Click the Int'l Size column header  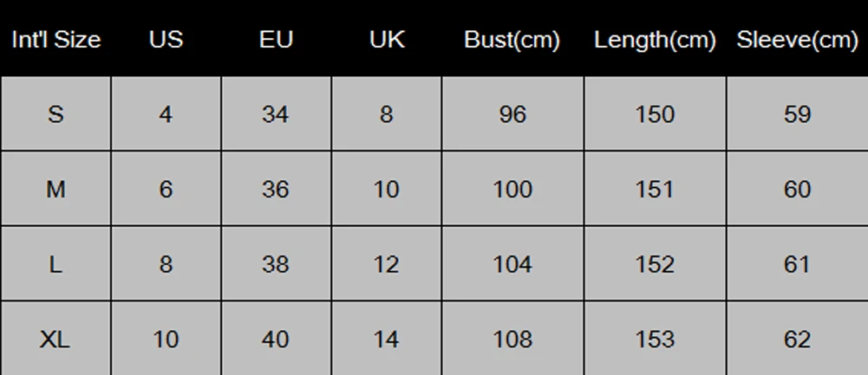click(55, 39)
